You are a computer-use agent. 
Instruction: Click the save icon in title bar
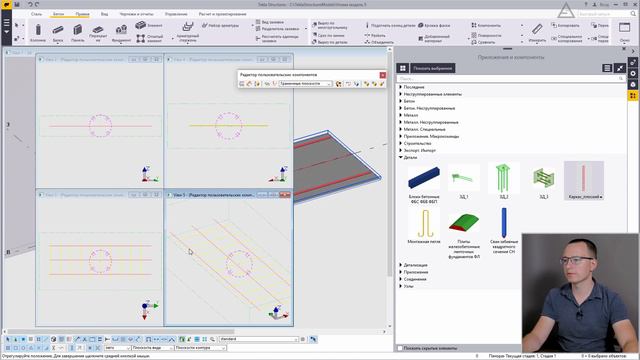[17, 4]
